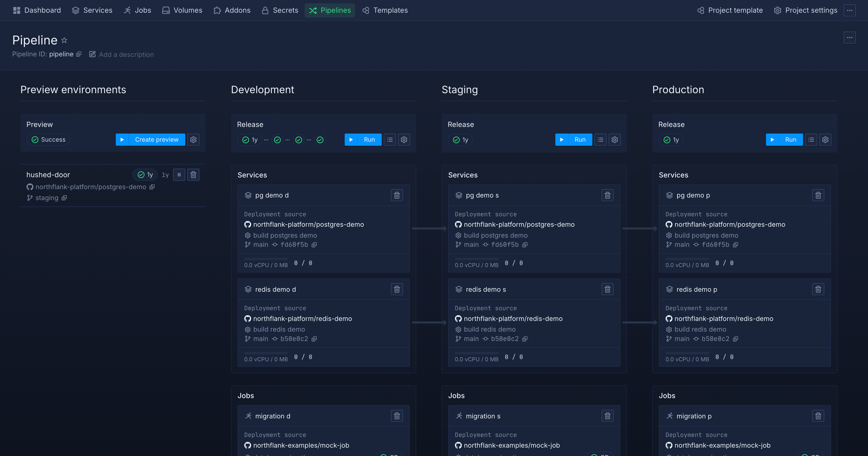Open the Addons tab

coord(232,10)
